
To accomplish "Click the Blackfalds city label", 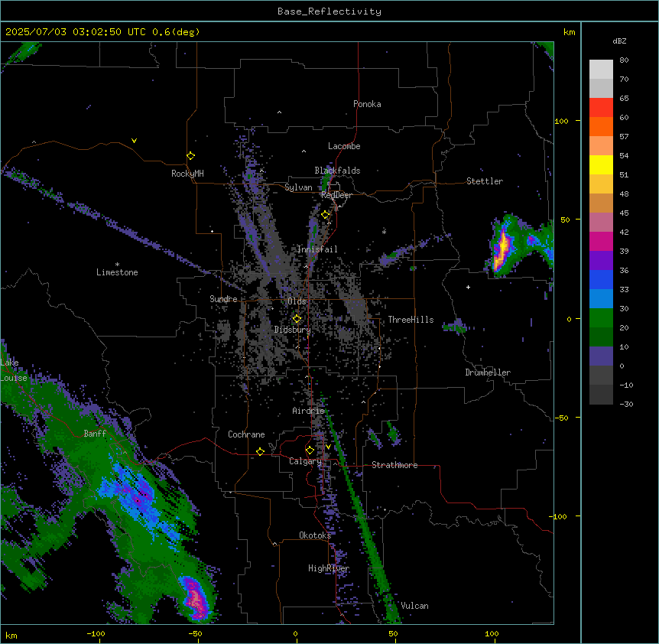I will coord(337,171).
